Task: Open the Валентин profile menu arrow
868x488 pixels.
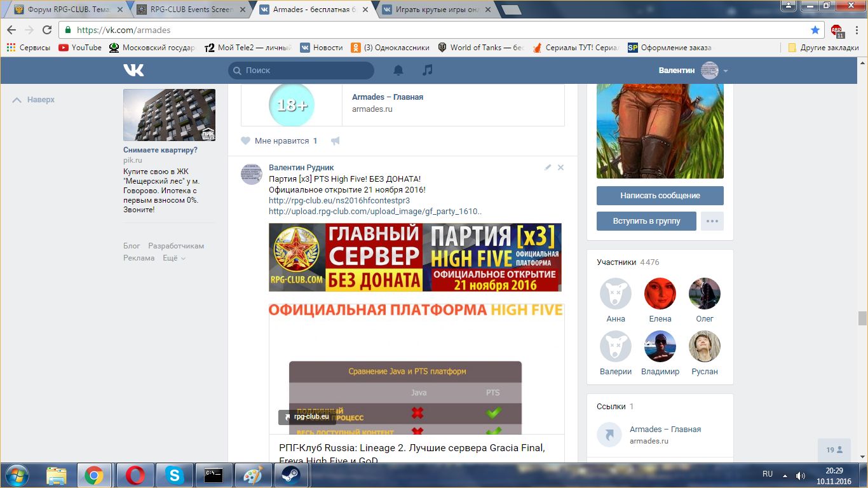Action: tap(726, 71)
